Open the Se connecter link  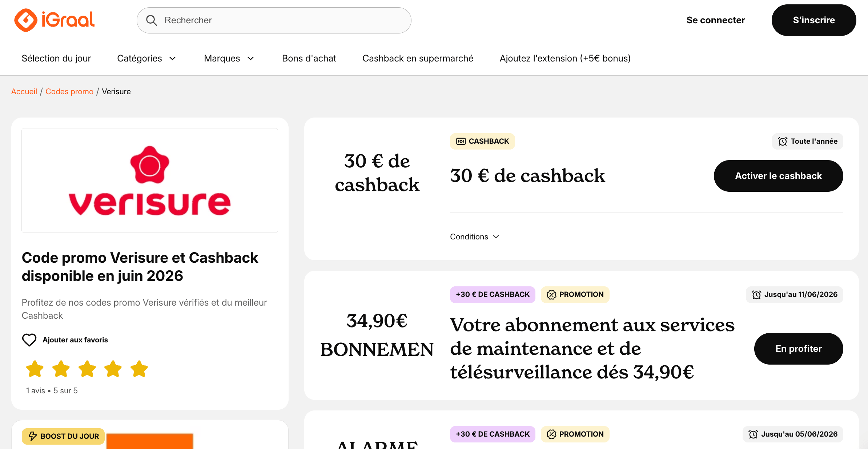[715, 20]
